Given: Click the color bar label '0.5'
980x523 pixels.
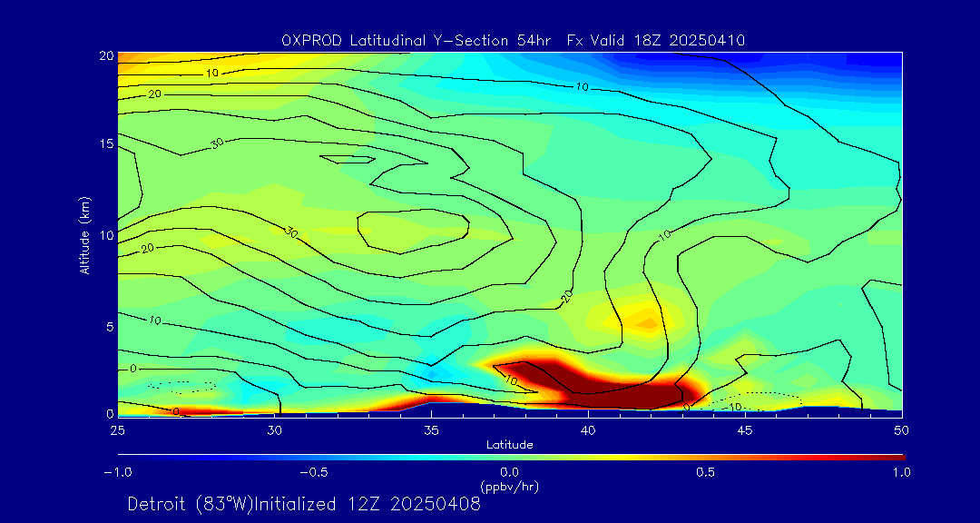Looking at the screenshot, I should (x=706, y=472).
